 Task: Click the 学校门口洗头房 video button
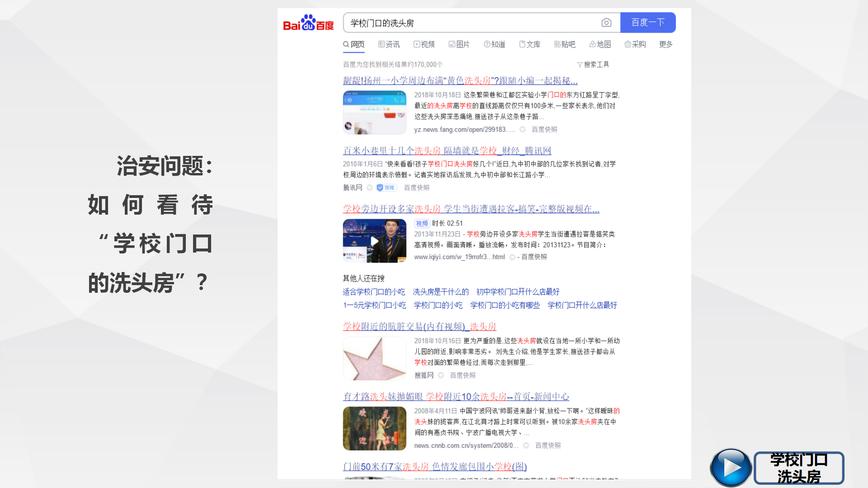click(798, 468)
